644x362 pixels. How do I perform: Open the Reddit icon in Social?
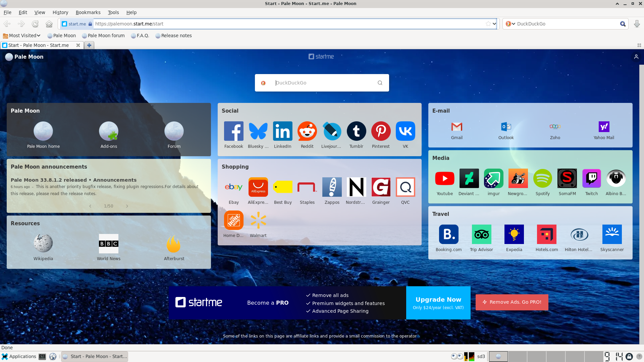click(x=307, y=131)
